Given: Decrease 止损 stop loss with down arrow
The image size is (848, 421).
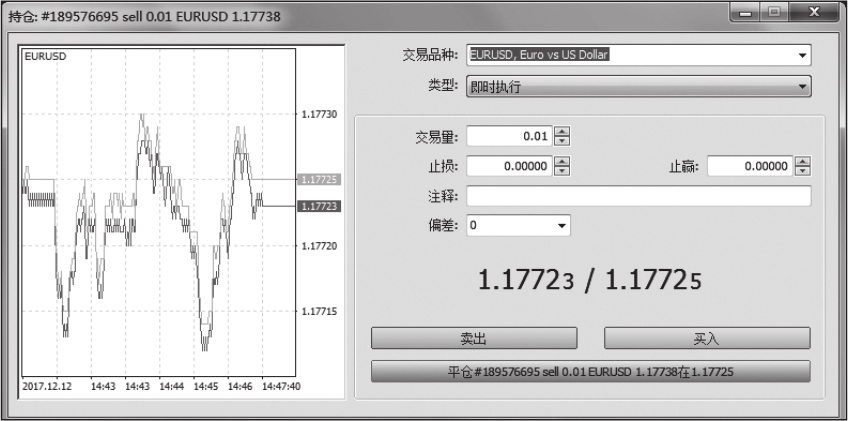Looking at the screenshot, I should pyautogui.click(x=562, y=171).
